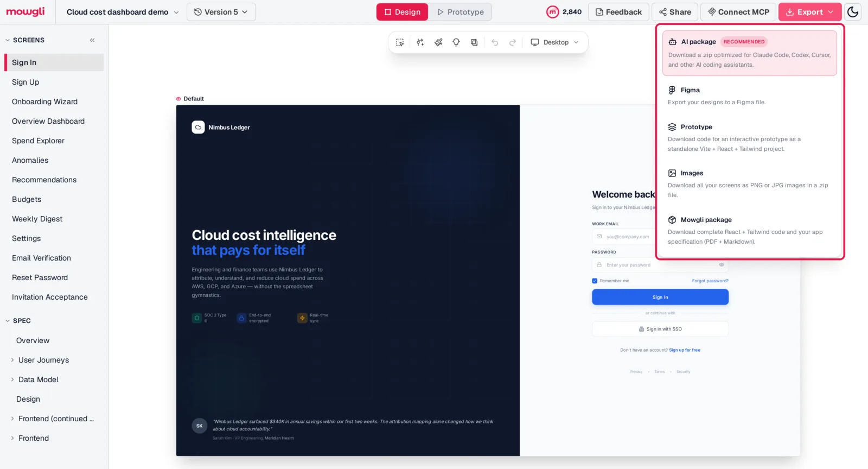Toggle password visibility eye icon
Viewport: 868px width, 469px height.
pyautogui.click(x=722, y=265)
